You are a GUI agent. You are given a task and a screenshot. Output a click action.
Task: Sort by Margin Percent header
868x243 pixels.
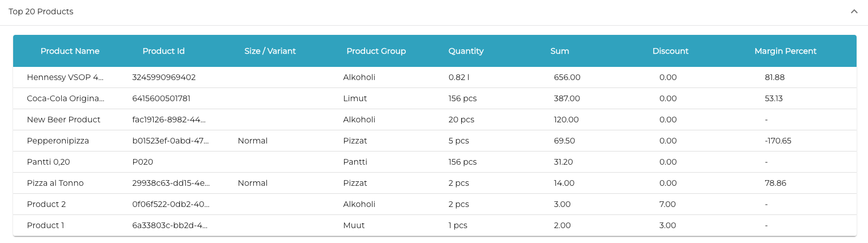coord(785,51)
